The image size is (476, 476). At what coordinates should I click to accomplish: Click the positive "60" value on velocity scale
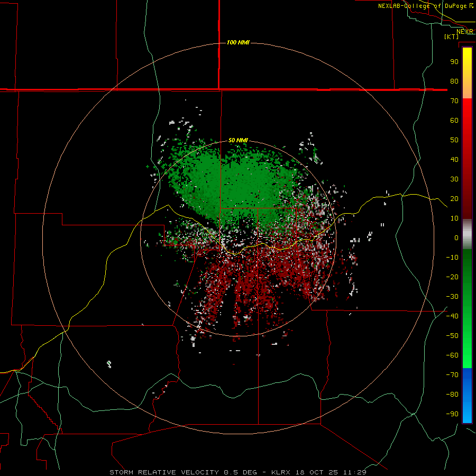(454, 120)
